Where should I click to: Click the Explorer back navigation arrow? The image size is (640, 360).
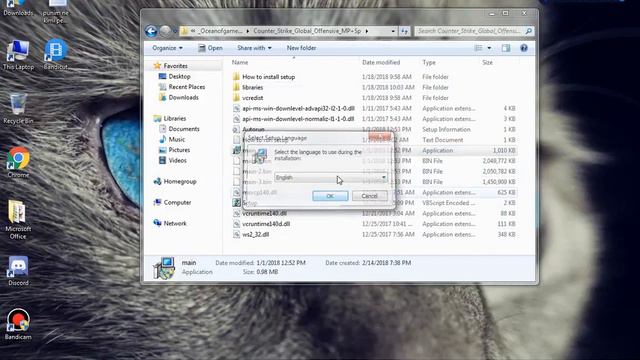pos(151,31)
